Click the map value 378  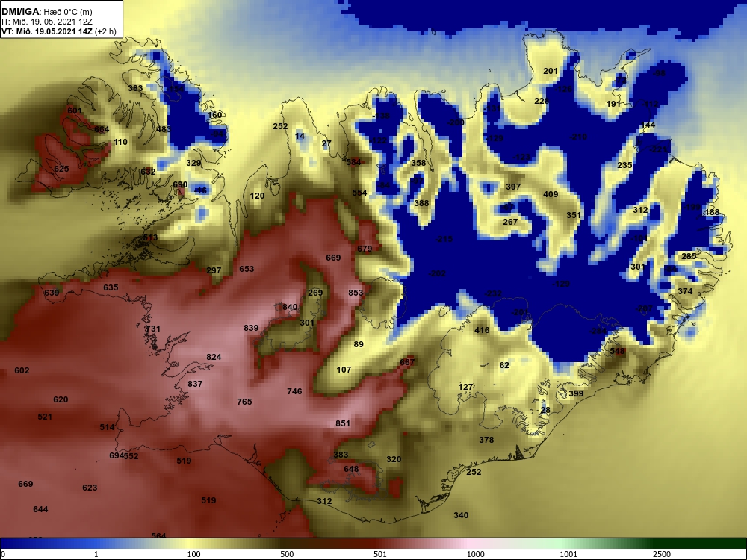pyautogui.click(x=486, y=440)
